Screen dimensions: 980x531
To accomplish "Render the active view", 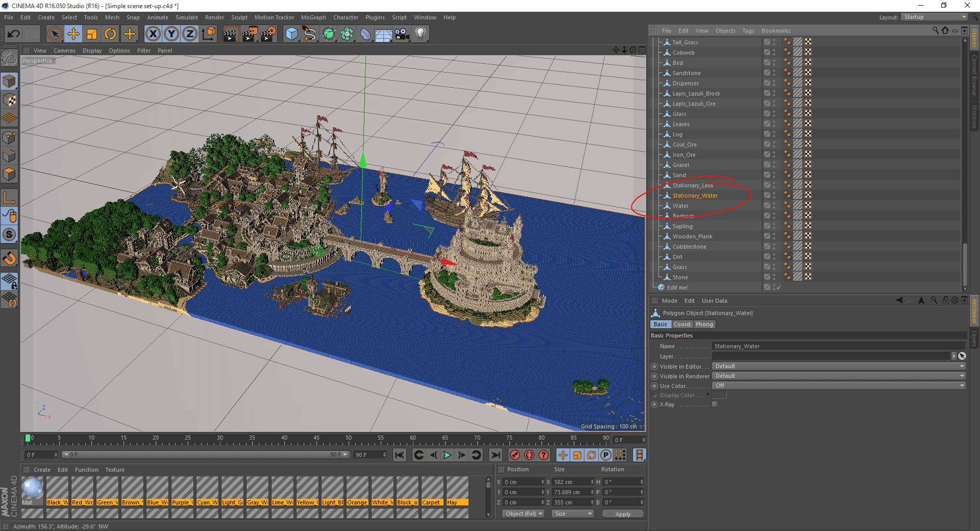I will pyautogui.click(x=231, y=34).
